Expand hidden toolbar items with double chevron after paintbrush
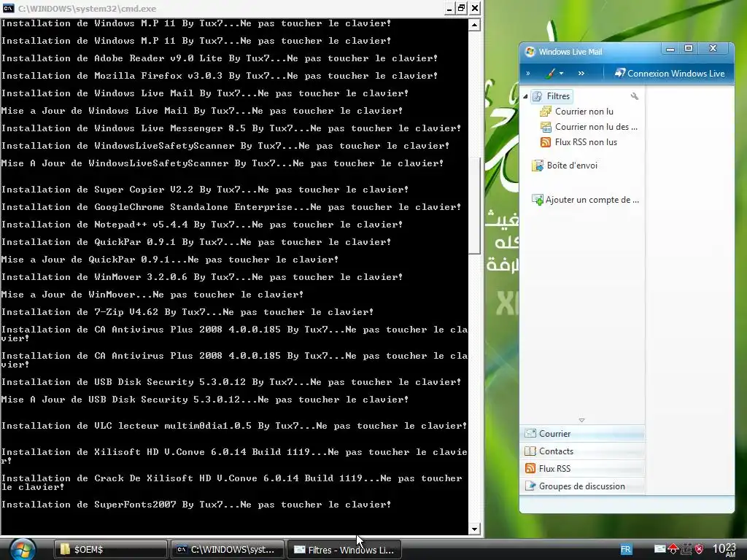The height and width of the screenshot is (560, 747). (x=581, y=74)
